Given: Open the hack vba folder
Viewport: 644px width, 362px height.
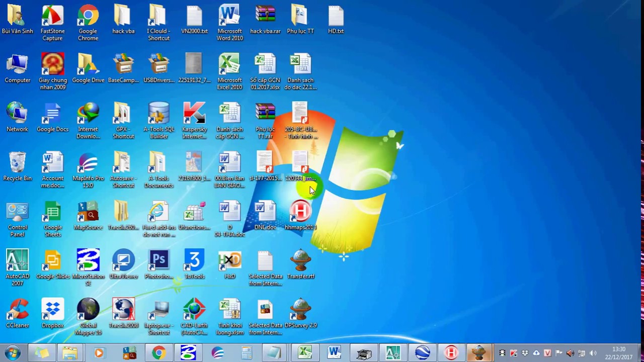Looking at the screenshot, I should coord(123,20).
